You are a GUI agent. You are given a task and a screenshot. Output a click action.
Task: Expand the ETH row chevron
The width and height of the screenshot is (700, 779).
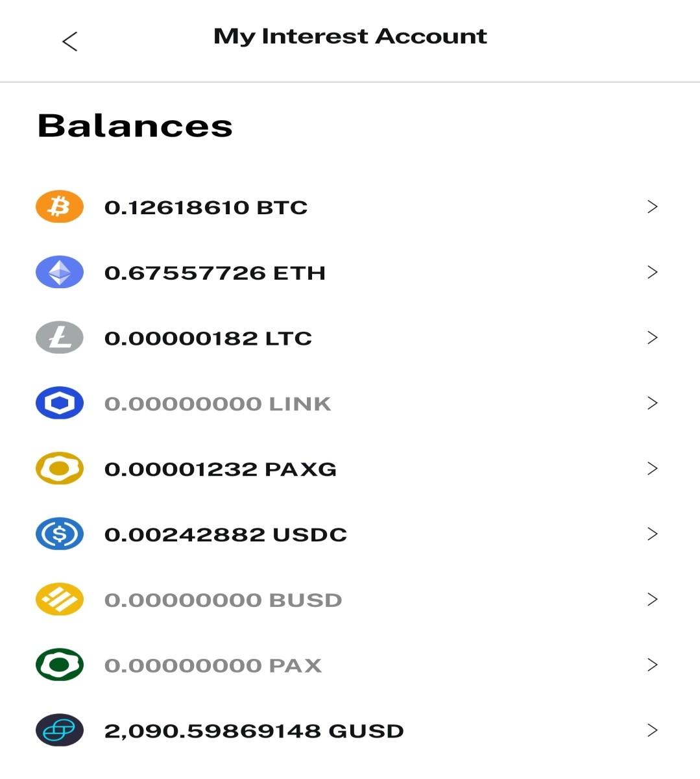(x=653, y=272)
